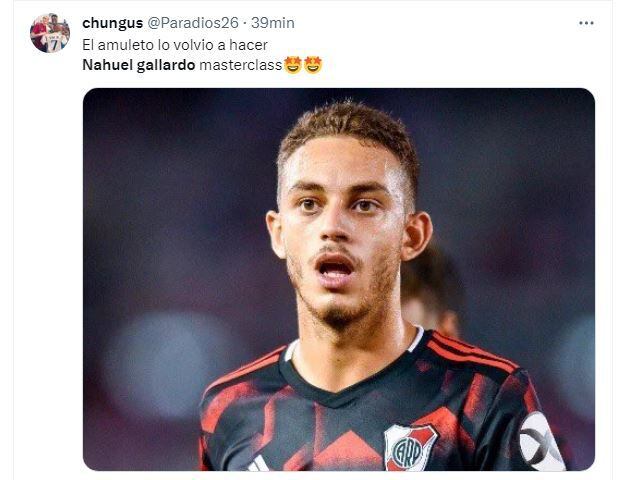The image size is (629, 480).
Task: Open the attached player photo
Action: point(339,279)
